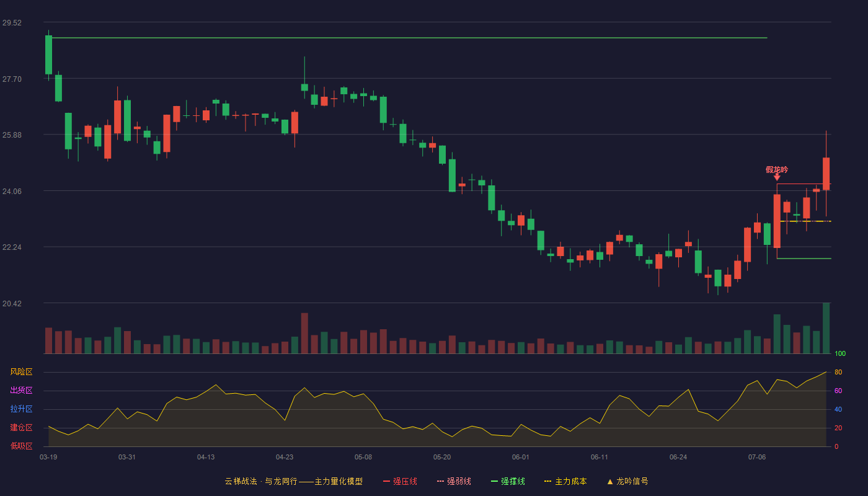Screen dimensions: 868x496
Task: Select the 低吸区 zone label
Action: point(21,446)
